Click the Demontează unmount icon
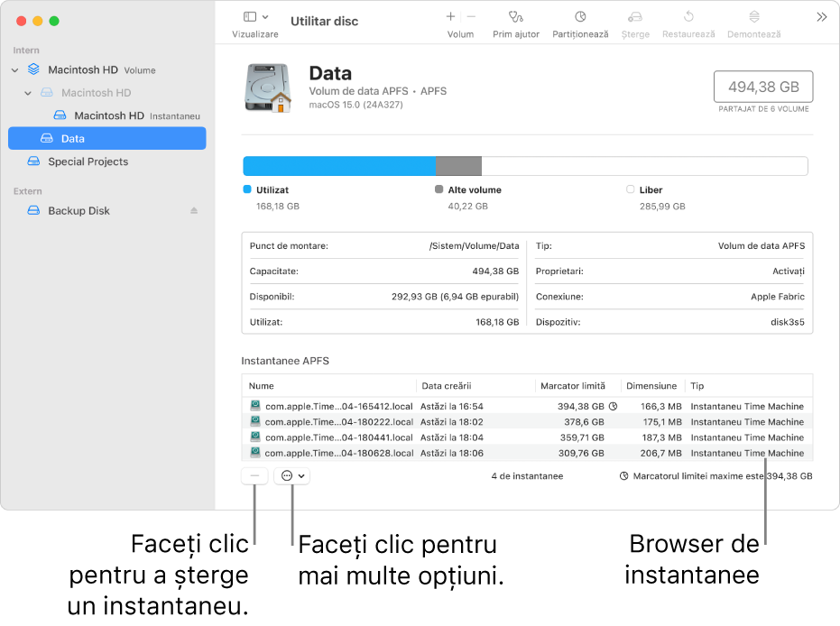 (x=753, y=16)
